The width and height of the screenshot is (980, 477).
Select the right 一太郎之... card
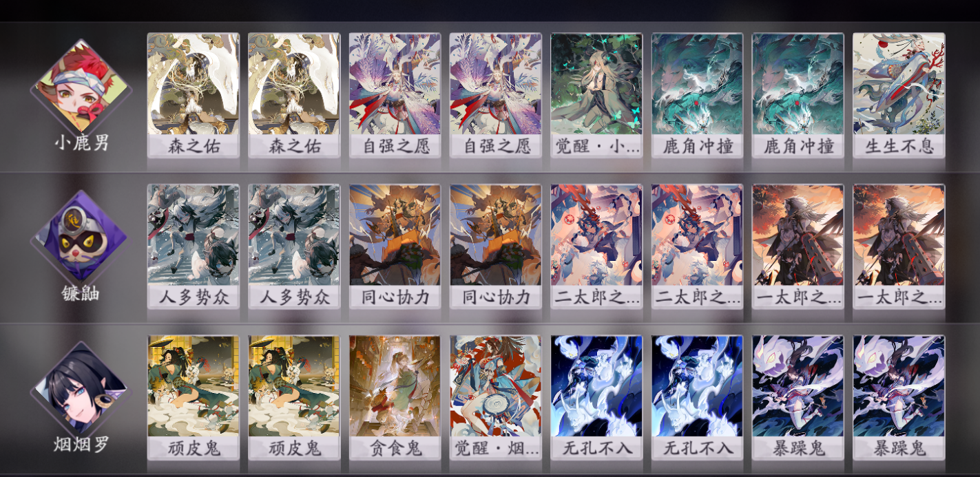[x=899, y=246]
